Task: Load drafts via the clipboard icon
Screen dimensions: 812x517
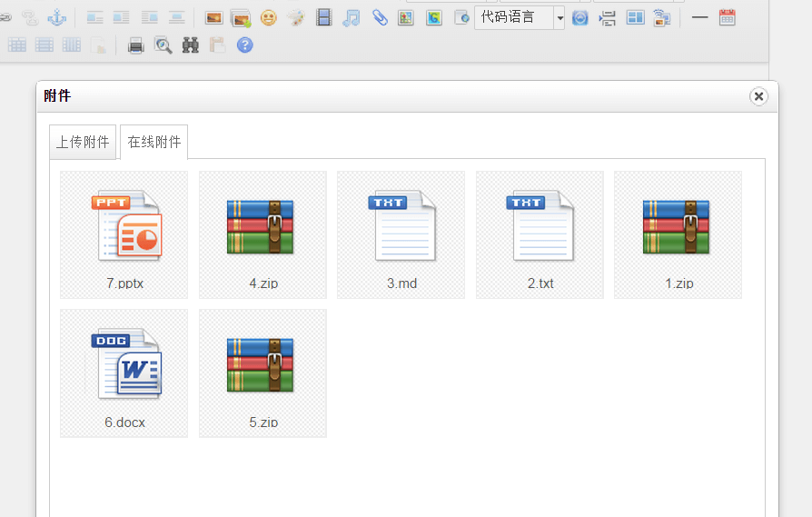Action: tap(217, 45)
